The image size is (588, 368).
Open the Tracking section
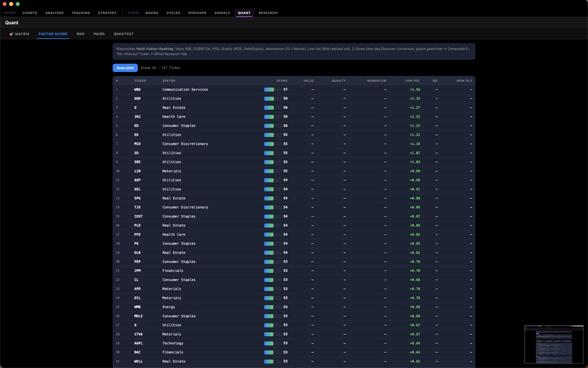(81, 13)
